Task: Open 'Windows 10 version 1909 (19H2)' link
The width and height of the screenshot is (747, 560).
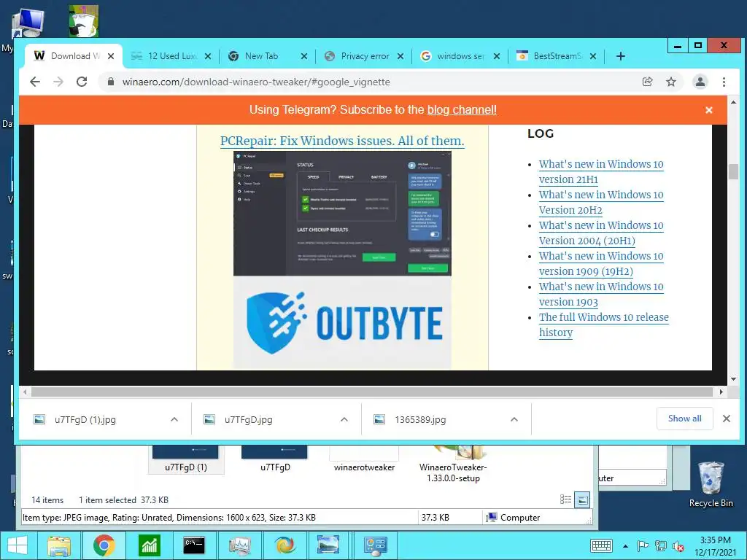Action: coord(601,263)
